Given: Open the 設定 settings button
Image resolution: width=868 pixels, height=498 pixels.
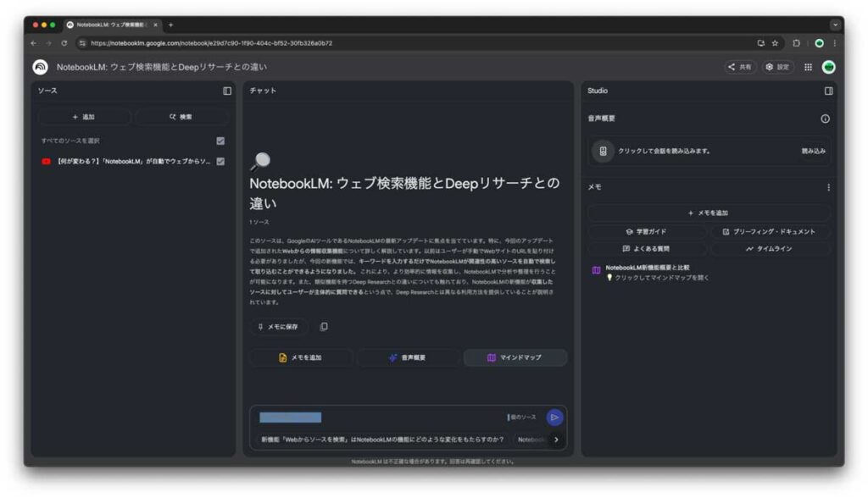Looking at the screenshot, I should coord(777,67).
